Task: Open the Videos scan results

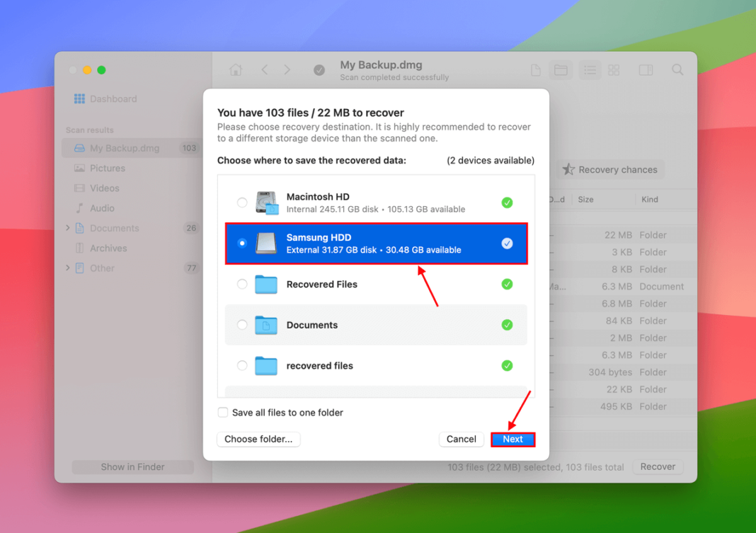Action: [106, 188]
